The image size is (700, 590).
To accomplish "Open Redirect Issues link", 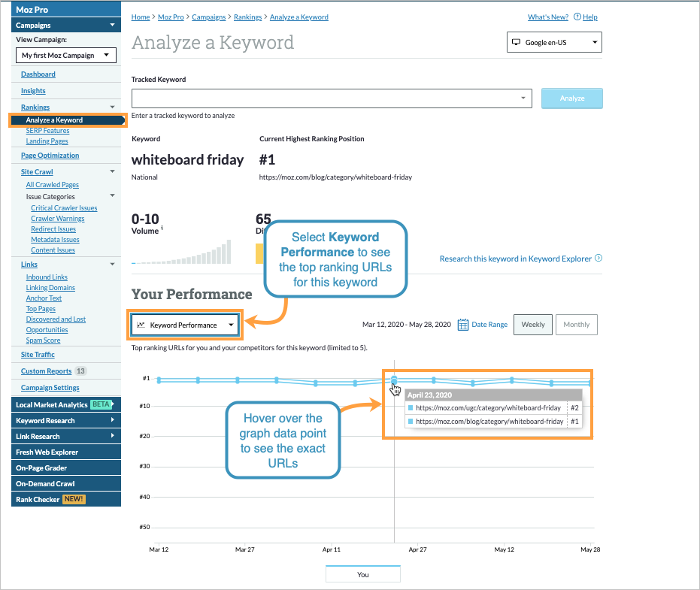I will click(x=53, y=229).
